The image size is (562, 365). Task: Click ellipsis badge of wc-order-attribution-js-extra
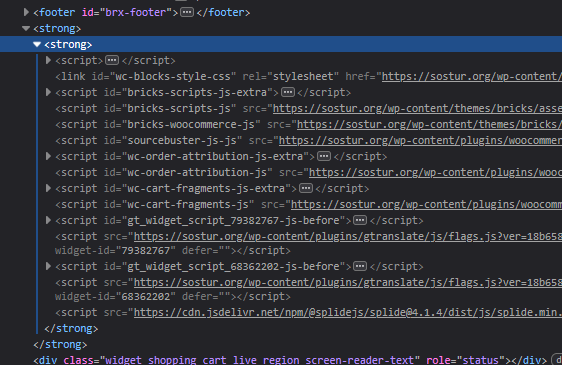(324, 156)
